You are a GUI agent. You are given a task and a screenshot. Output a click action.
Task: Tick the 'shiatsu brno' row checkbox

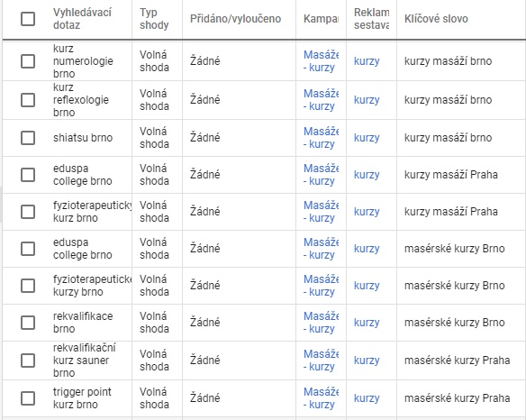(x=28, y=138)
